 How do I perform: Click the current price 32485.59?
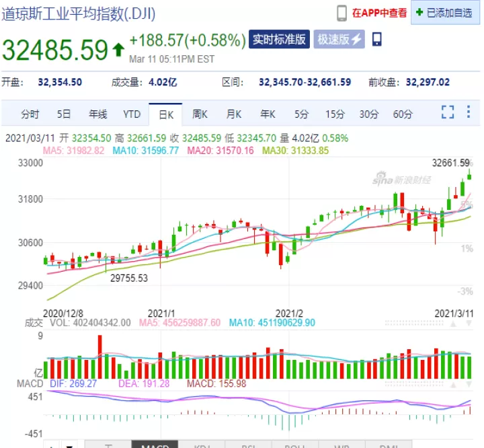tap(55, 50)
